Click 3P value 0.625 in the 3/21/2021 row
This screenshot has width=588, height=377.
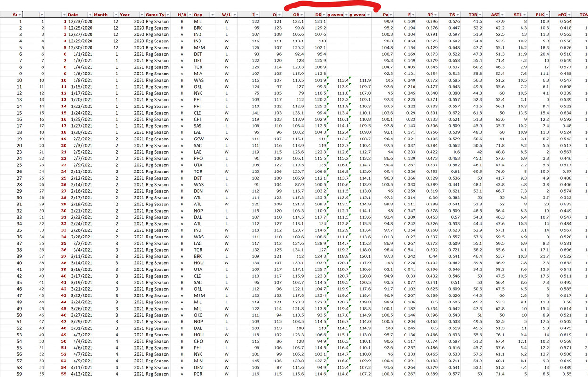tap(428, 289)
